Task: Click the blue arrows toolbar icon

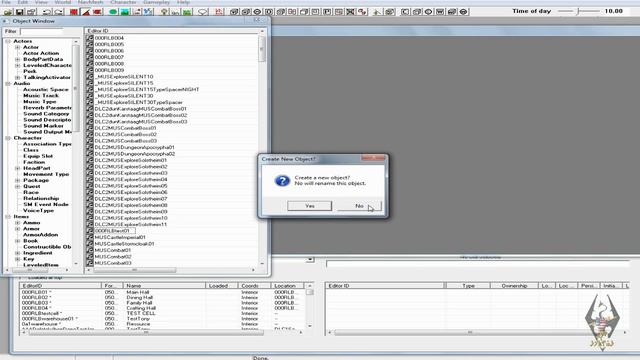Action: pyautogui.click(x=148, y=12)
